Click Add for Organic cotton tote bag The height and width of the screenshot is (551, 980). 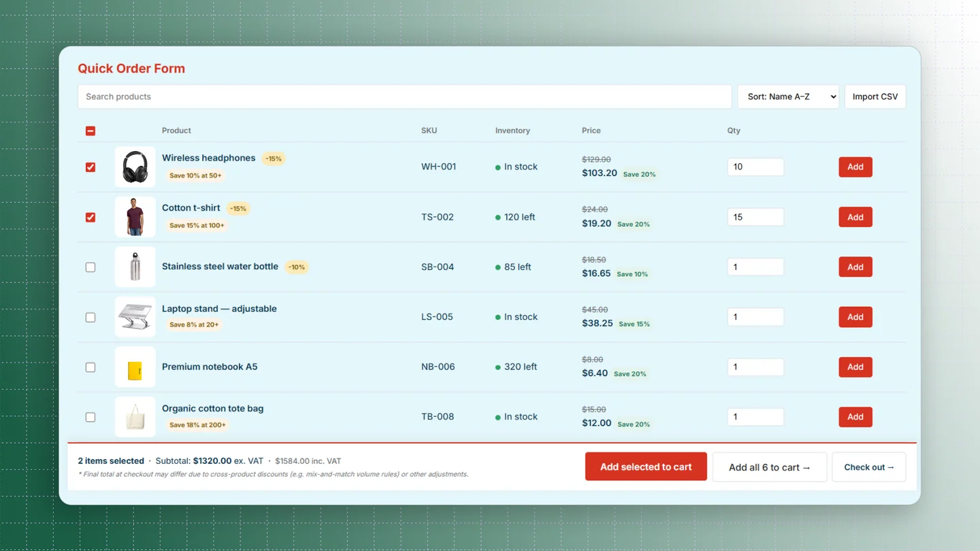pos(855,417)
